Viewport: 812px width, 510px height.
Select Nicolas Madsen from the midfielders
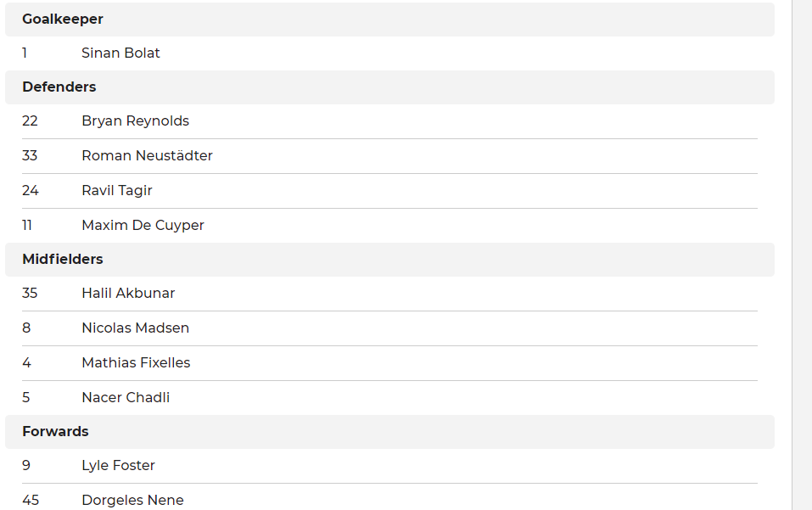coord(135,328)
